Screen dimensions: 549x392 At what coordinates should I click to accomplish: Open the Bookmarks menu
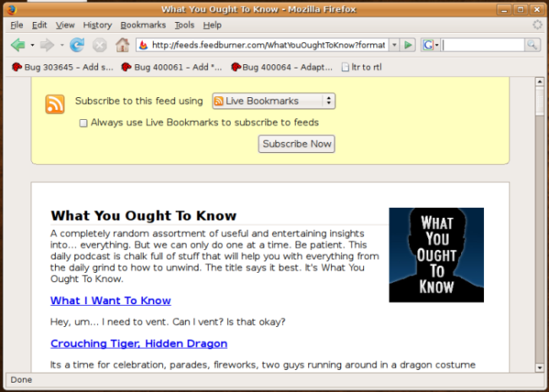pos(143,25)
